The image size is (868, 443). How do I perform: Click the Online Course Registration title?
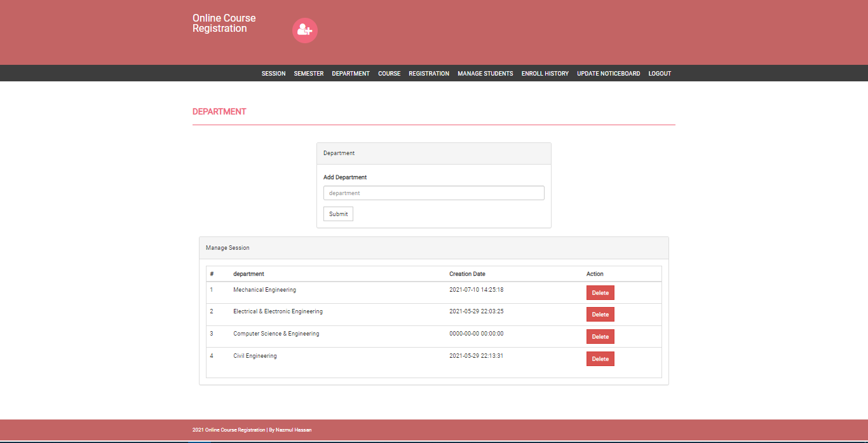coord(224,23)
